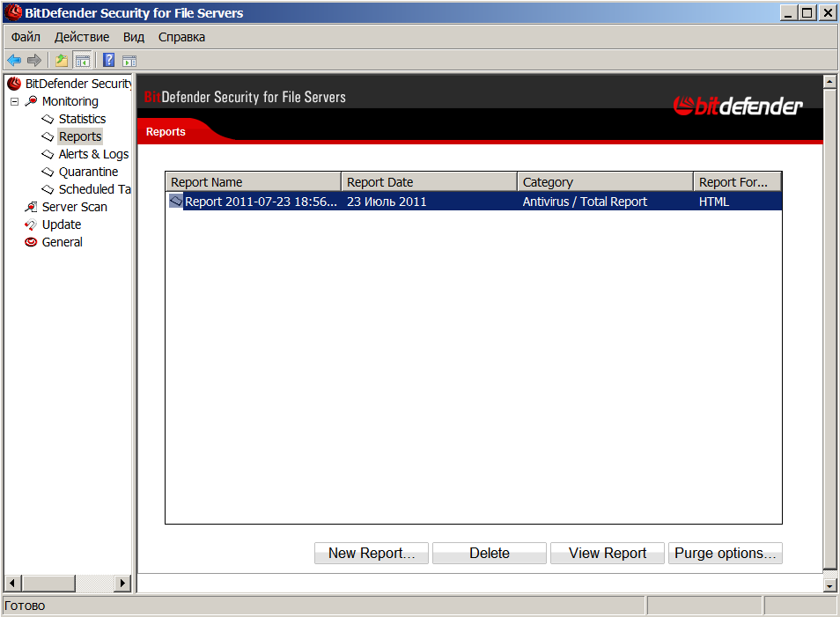Open the Действие menu
This screenshot has width=840, height=617.
[x=81, y=37]
